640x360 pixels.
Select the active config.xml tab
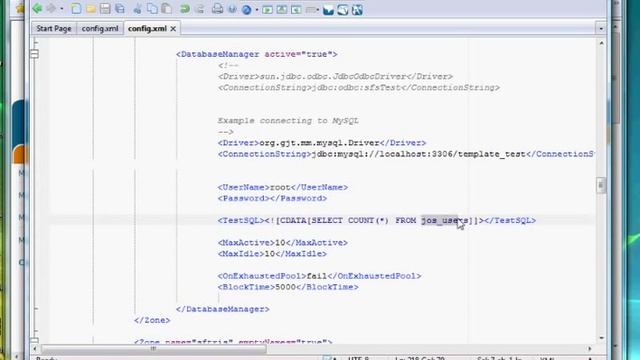147,29
